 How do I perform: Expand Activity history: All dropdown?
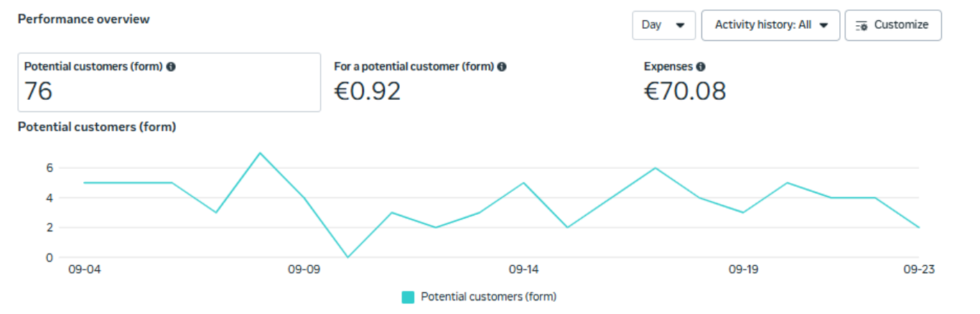pos(770,25)
